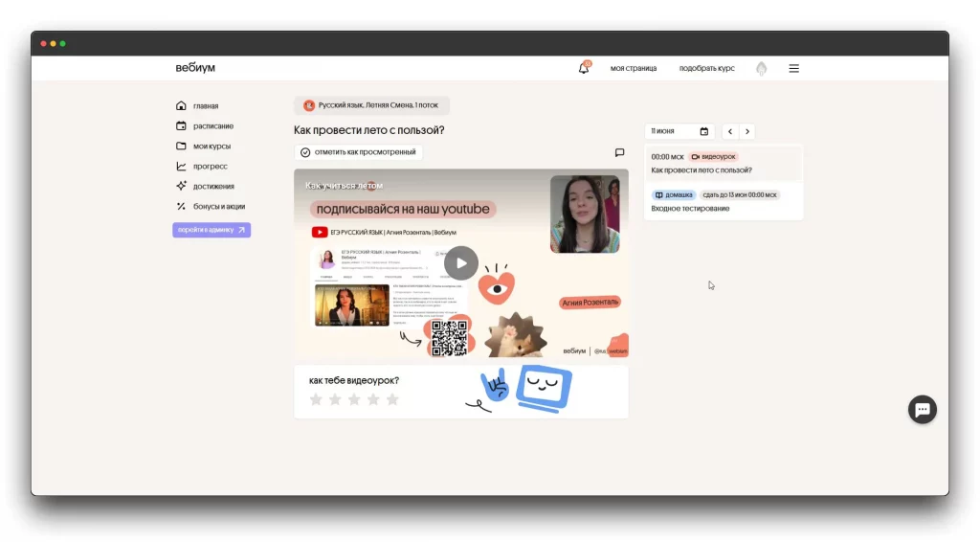Click the flame streak icon
This screenshot has width=980, height=542.
point(761,68)
